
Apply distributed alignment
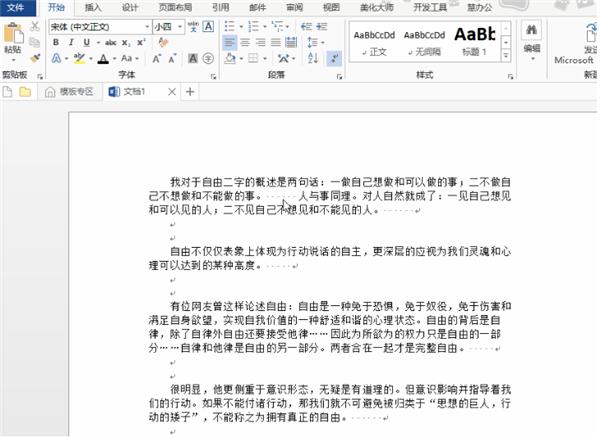click(x=291, y=42)
